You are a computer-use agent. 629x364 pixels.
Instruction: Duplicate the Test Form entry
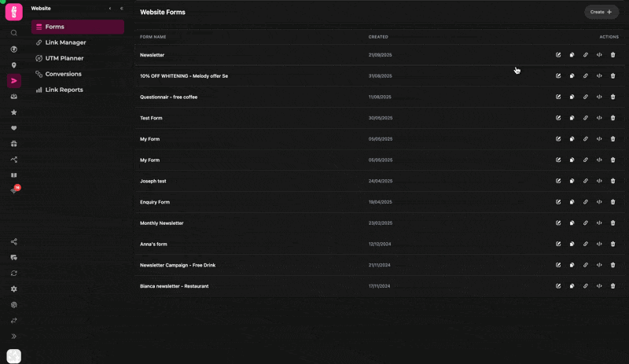pyautogui.click(x=572, y=118)
